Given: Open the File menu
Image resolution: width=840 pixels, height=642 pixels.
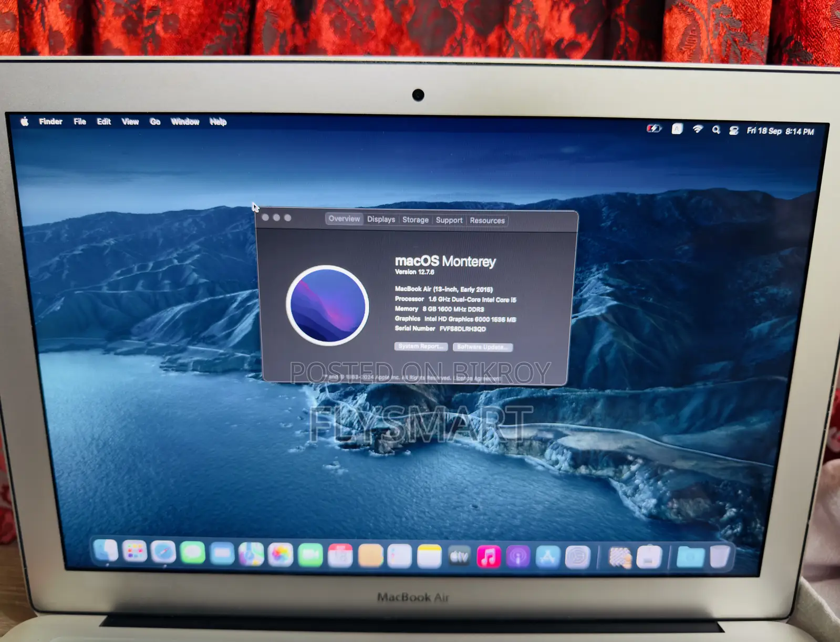Looking at the screenshot, I should point(80,121).
